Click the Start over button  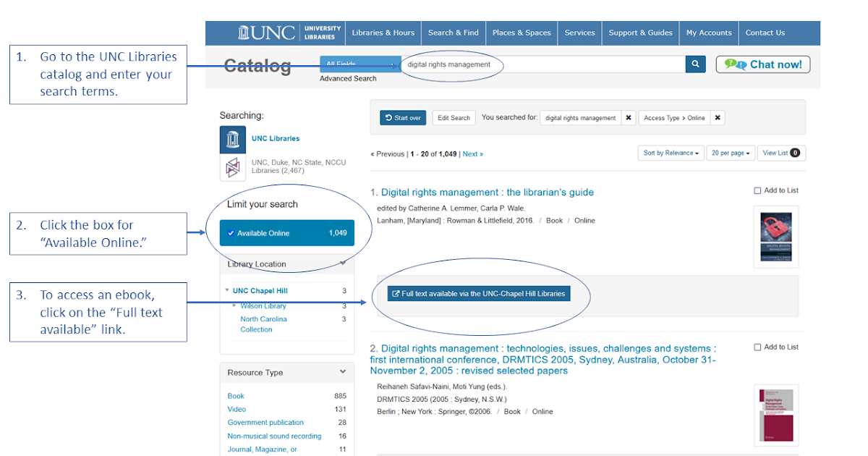pos(403,118)
